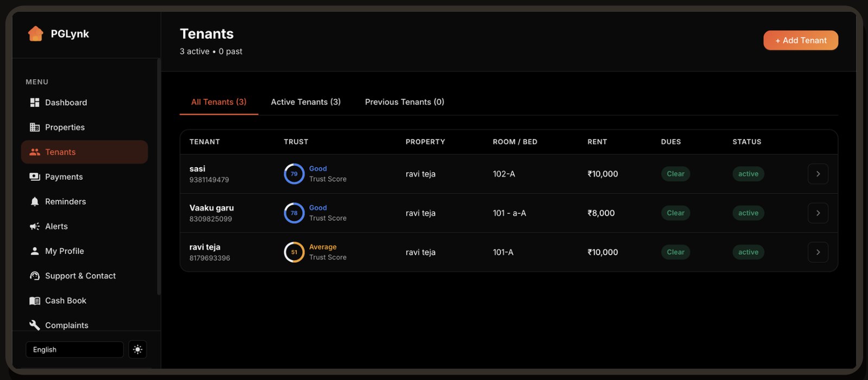Open the English language dropdown

pyautogui.click(x=74, y=350)
